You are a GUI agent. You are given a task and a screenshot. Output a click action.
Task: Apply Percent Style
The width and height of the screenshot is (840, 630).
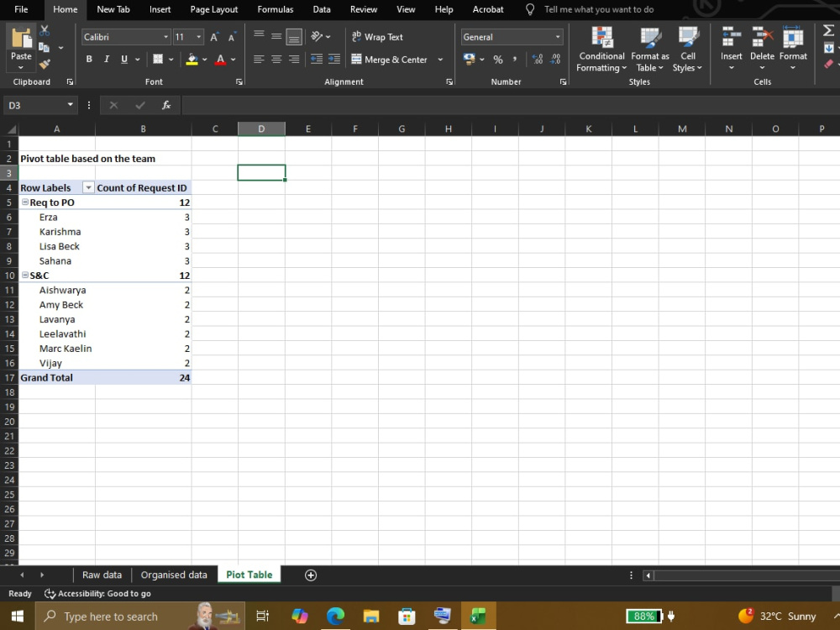click(498, 60)
